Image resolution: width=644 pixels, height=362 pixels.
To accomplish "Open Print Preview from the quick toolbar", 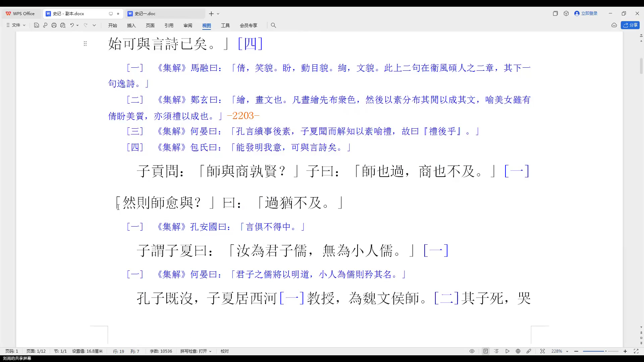I will (x=63, y=25).
